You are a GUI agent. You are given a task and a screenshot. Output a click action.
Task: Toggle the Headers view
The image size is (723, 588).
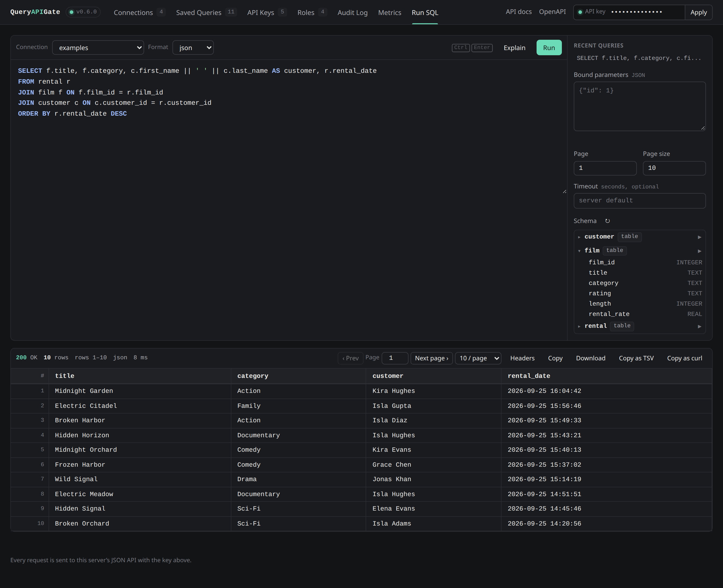(522, 358)
